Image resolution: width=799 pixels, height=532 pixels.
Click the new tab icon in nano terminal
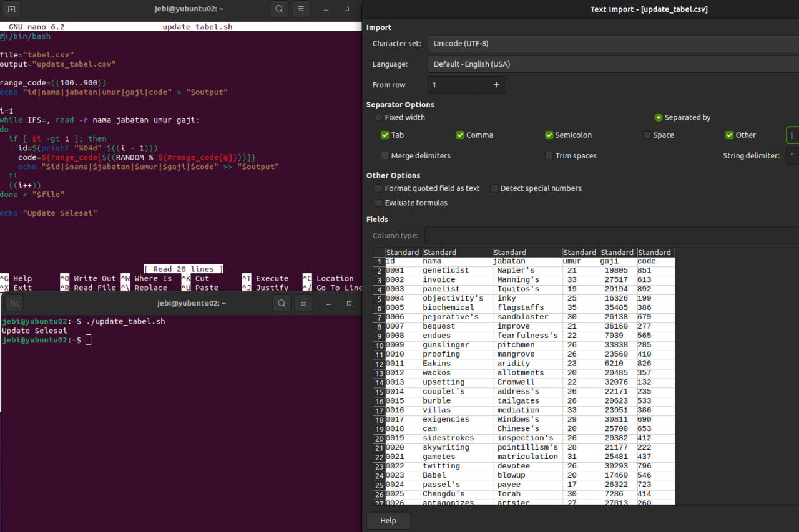click(12, 9)
